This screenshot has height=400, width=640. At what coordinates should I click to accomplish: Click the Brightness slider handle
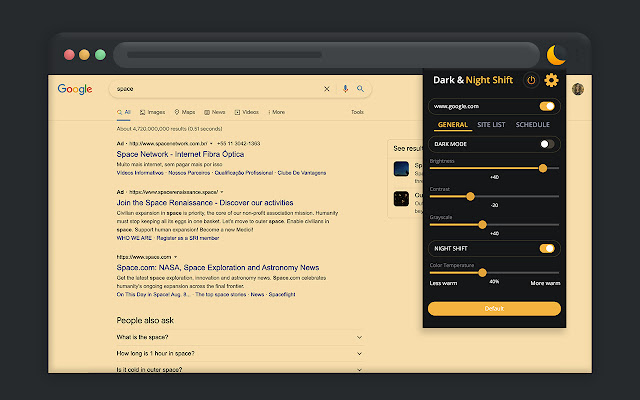(x=543, y=168)
